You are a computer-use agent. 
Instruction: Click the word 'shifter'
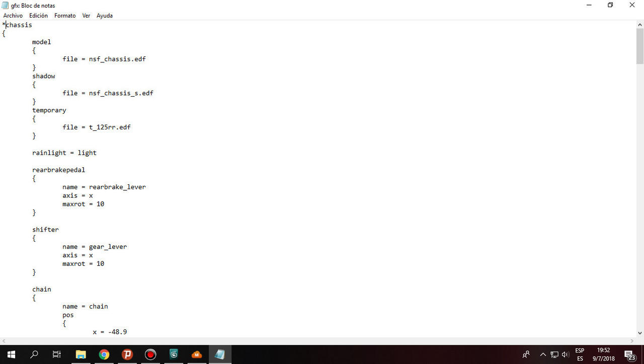pyautogui.click(x=45, y=230)
